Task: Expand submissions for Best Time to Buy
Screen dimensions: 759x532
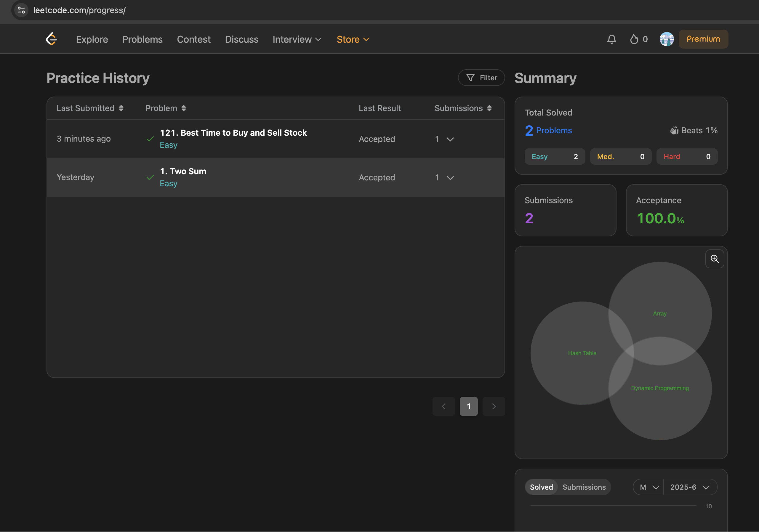Action: click(x=450, y=139)
